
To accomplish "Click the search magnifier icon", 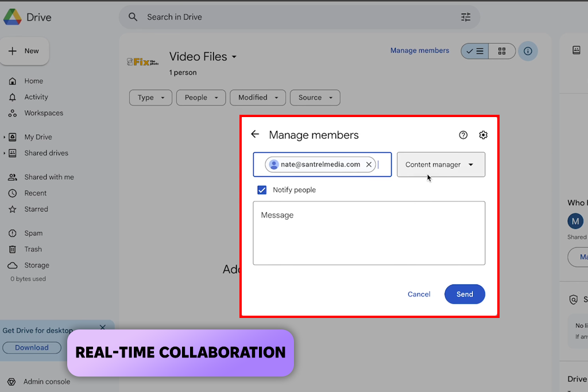I will [133, 17].
